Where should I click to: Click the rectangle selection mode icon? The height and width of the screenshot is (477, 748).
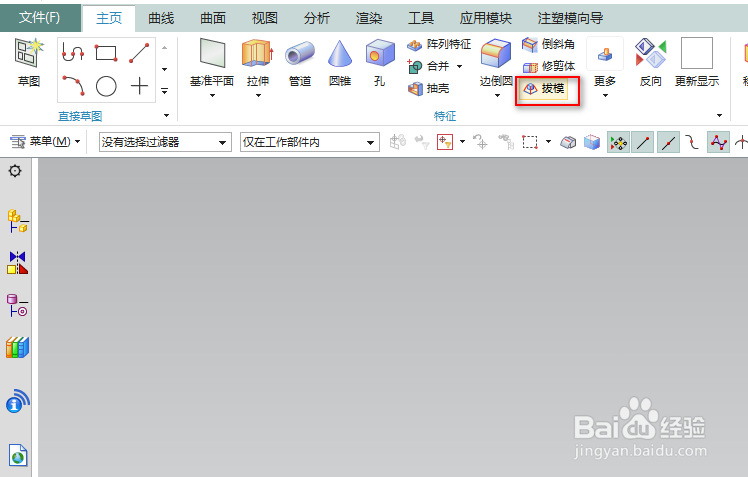point(530,142)
